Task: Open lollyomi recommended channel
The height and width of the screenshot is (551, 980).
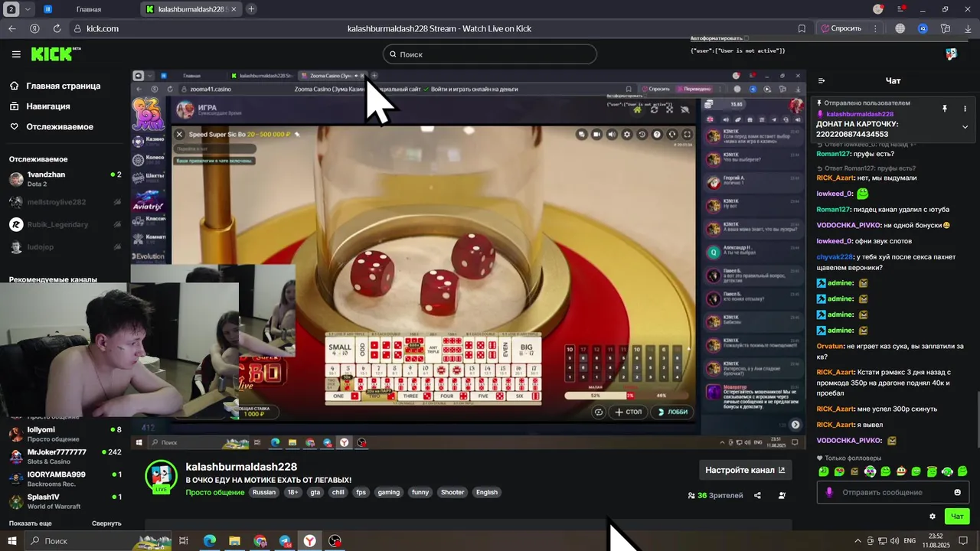Action: (x=64, y=435)
